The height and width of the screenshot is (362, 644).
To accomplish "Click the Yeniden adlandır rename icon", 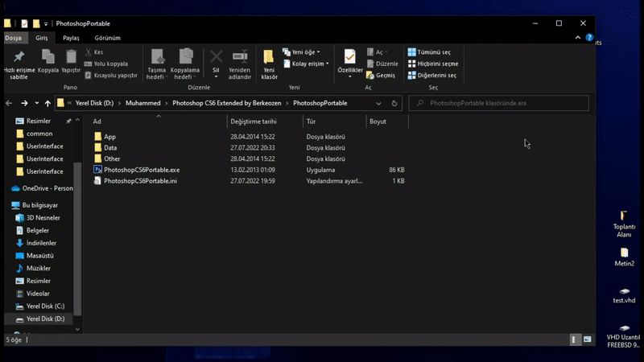I will [239, 58].
